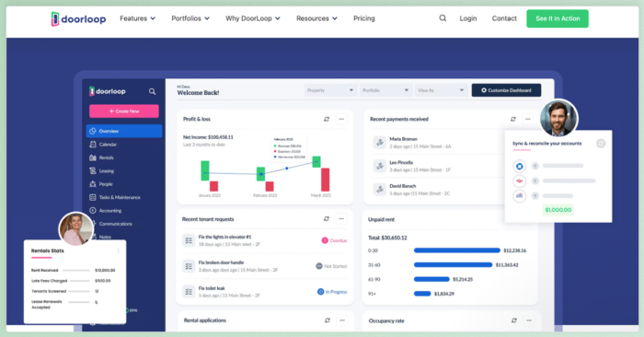Screen dimensions: 644x337
Task: Open the Login link
Action: (467, 18)
